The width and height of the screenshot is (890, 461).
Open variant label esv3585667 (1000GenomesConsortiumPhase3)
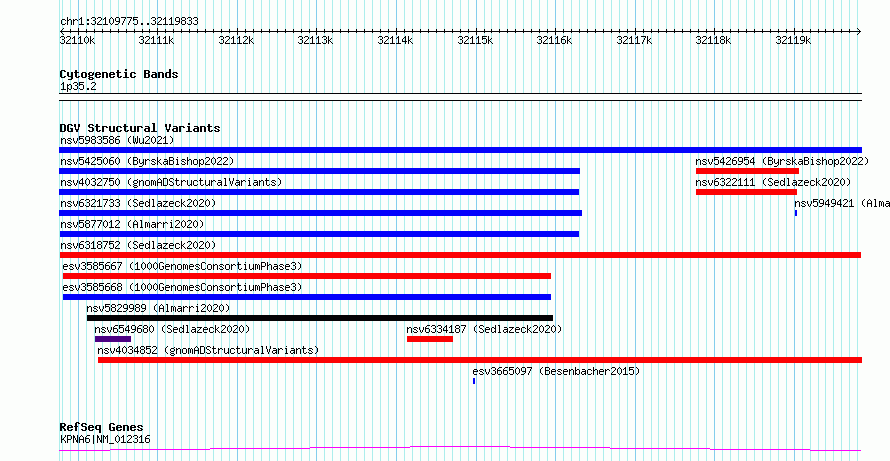(x=182, y=266)
